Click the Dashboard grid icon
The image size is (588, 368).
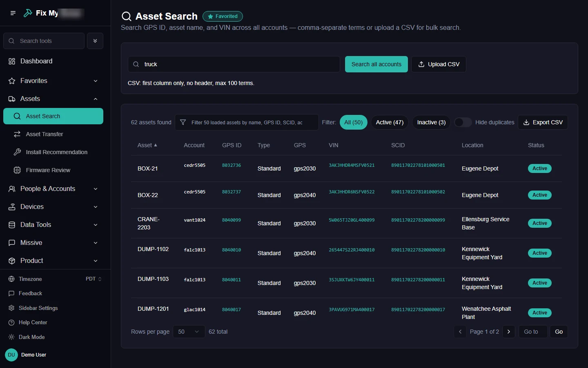(x=12, y=61)
